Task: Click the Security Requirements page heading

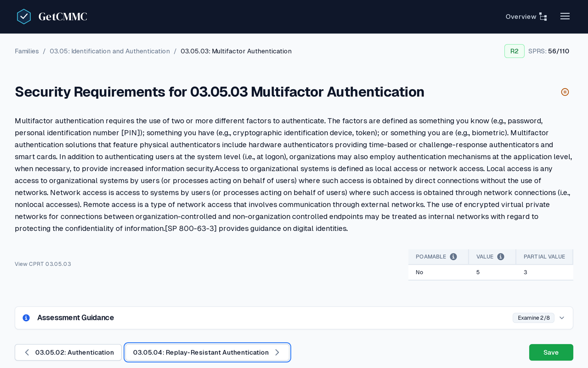Action: [x=220, y=92]
